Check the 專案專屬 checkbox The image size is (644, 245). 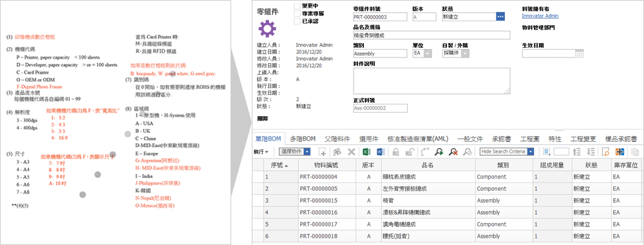coord(298,14)
